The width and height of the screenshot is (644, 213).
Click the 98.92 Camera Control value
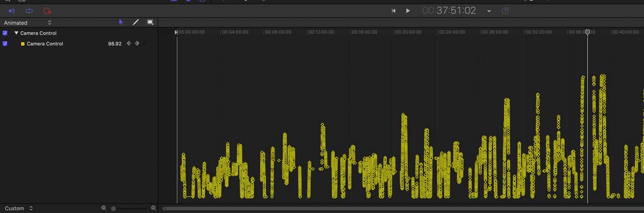click(115, 44)
